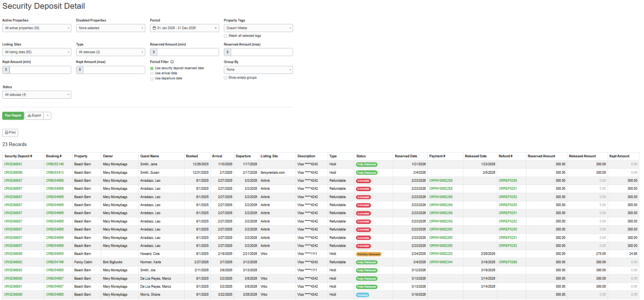The image size is (644, 300).
Task: Open the Status dropdown showing All statuses (4)
Action: tap(37, 95)
